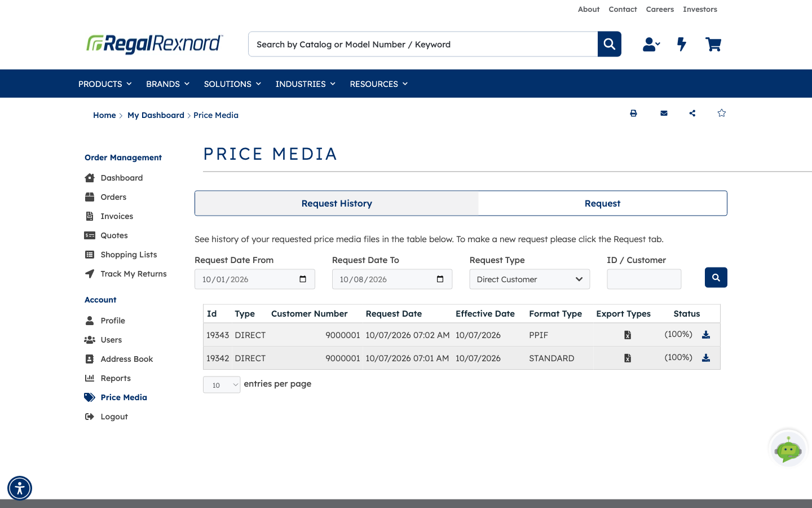Screen dimensions: 812x508
Task: Open the Careers link
Action: (x=660, y=9)
